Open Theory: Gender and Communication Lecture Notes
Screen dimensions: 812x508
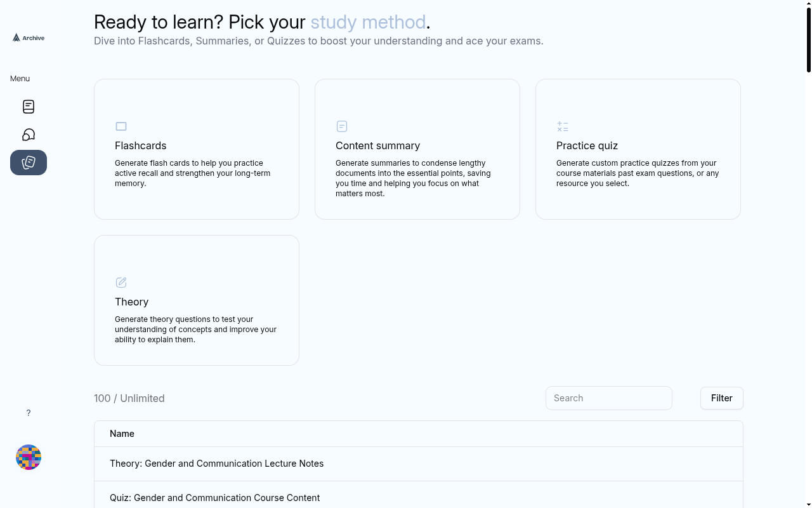pos(216,464)
